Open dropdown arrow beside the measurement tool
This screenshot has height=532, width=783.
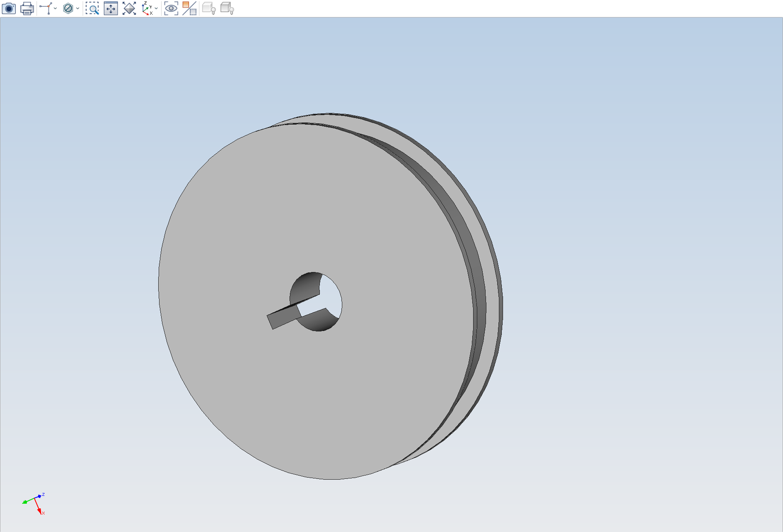56,8
